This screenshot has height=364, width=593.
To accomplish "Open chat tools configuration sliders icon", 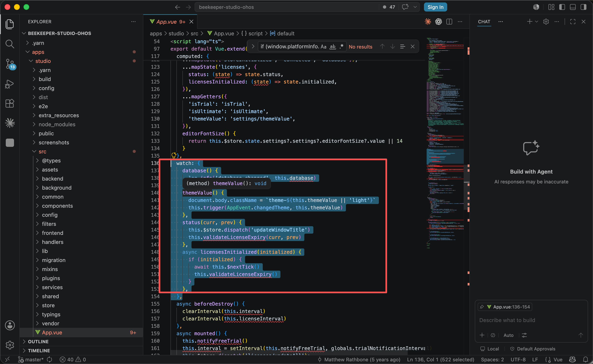I will tap(524, 335).
